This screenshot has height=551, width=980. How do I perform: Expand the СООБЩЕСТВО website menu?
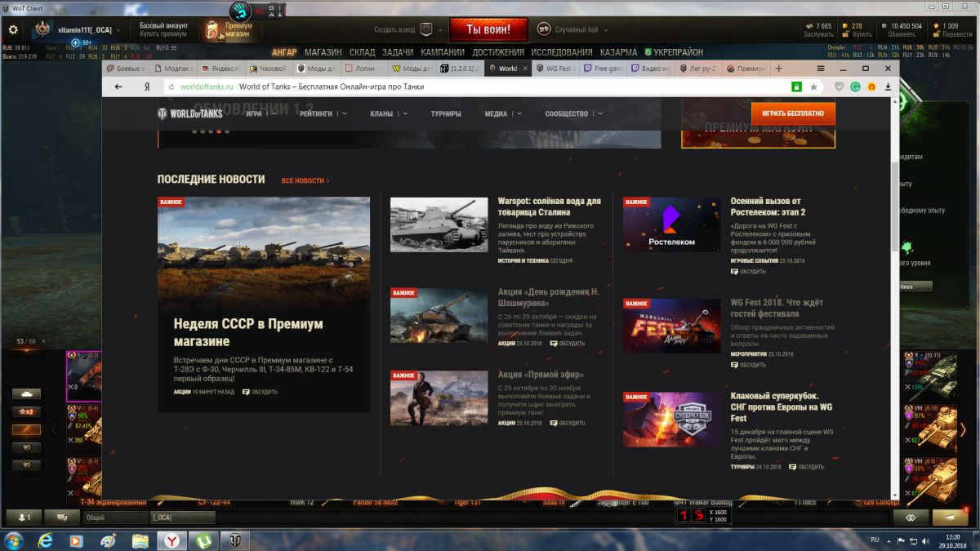(x=572, y=114)
